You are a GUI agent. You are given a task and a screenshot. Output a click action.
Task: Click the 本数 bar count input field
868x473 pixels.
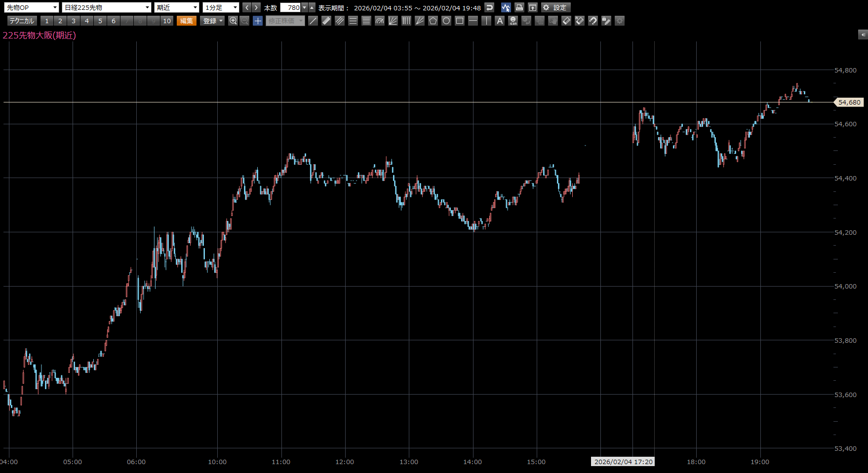[290, 7]
